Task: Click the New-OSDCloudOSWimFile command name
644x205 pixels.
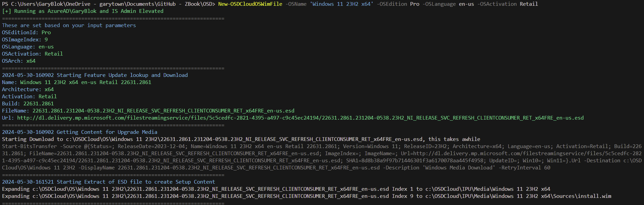Action: (x=250, y=4)
